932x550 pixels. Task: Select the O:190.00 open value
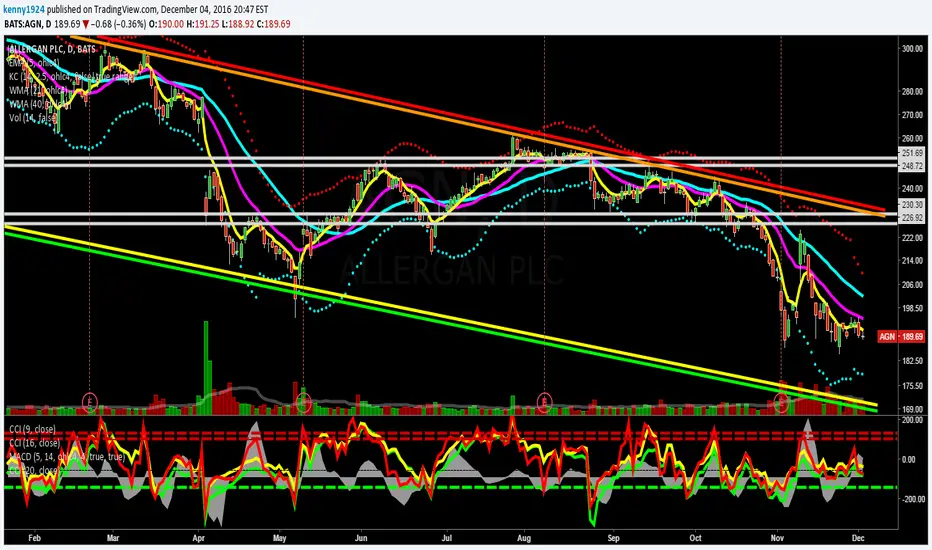point(165,24)
